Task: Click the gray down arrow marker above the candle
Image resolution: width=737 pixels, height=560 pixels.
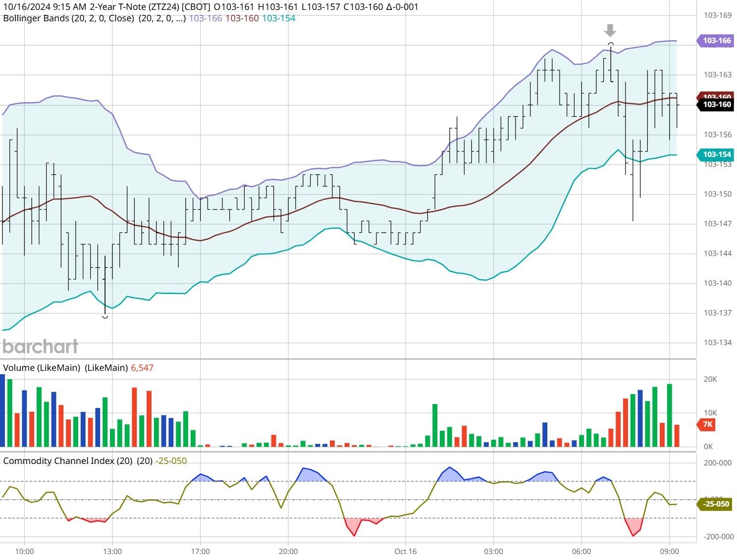Action: (x=610, y=31)
